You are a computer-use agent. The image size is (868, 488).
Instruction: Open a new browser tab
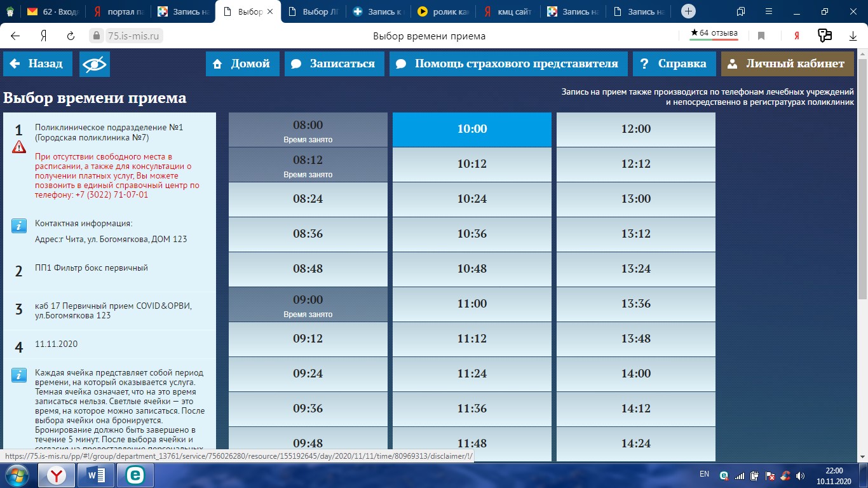click(x=688, y=11)
